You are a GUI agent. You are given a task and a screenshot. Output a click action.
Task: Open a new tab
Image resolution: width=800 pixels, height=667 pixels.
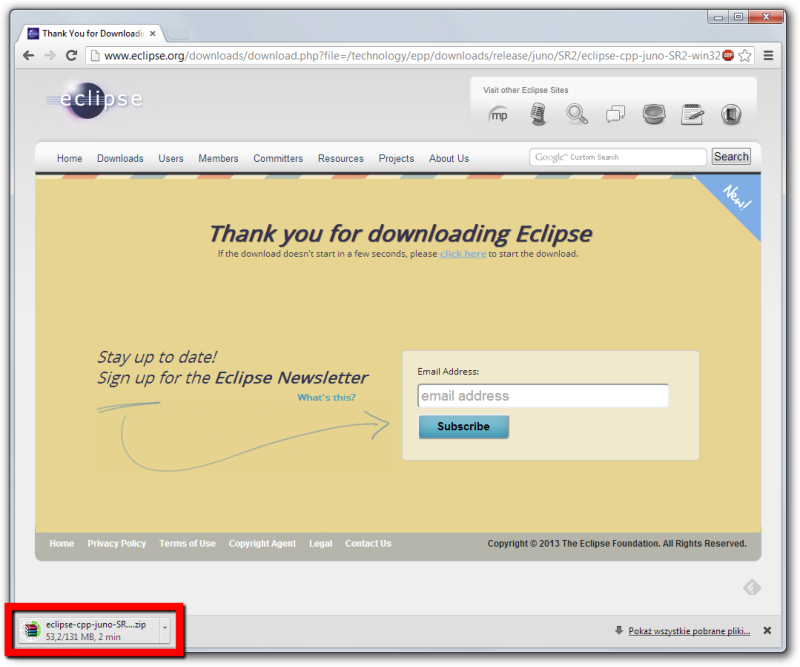(x=177, y=34)
